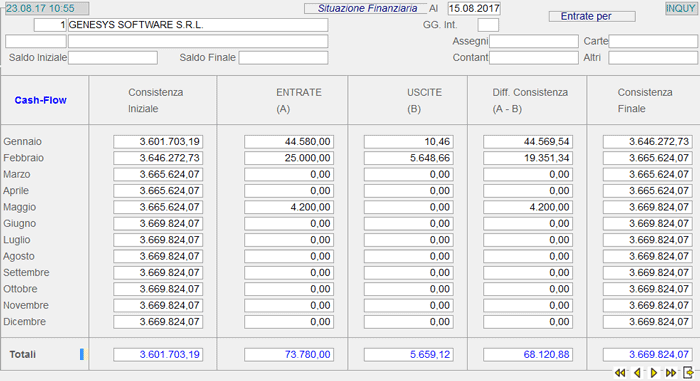Click the INQUY button
The image size is (700, 381).
tap(681, 8)
